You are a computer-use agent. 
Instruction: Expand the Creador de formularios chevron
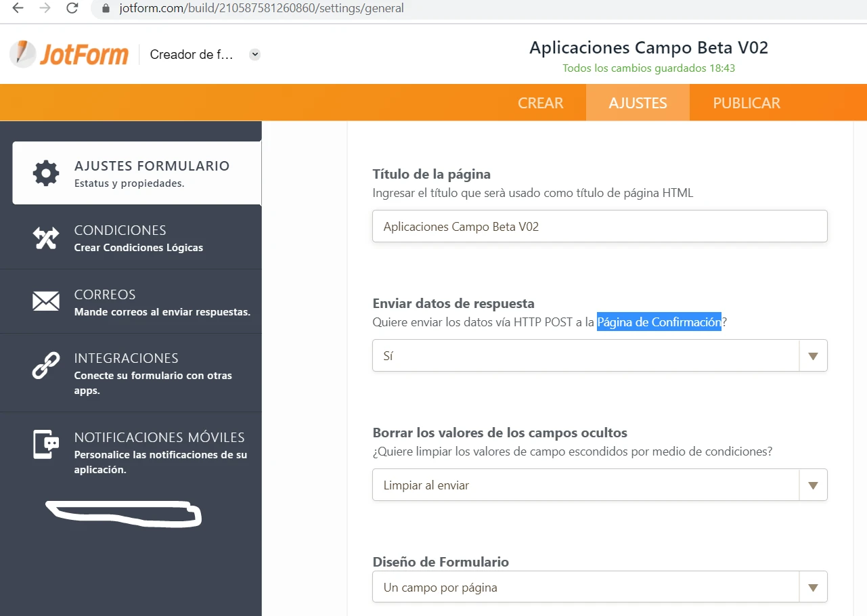tap(254, 54)
